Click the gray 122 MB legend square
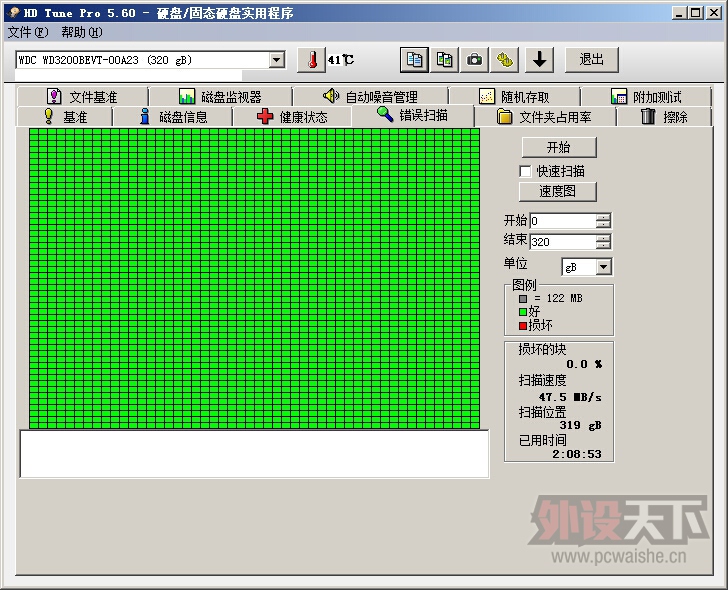The width and height of the screenshot is (728, 590). pos(523,298)
